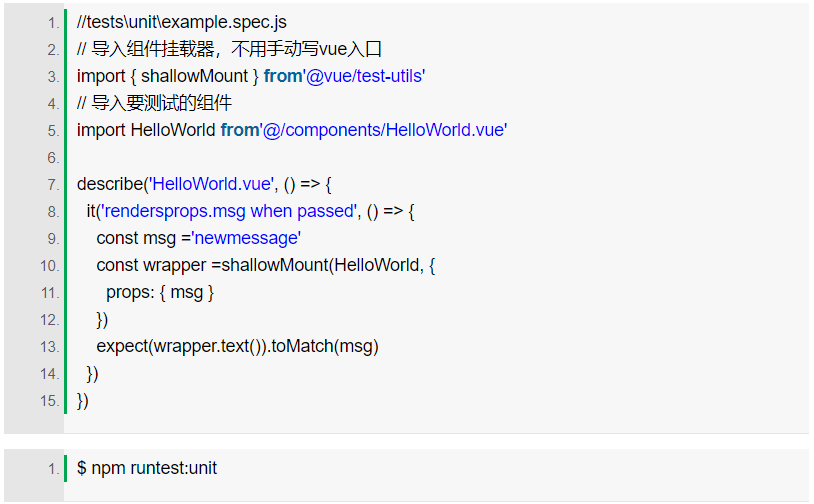The width and height of the screenshot is (814, 504).
Task: Click the first from keyword on line 3
Action: [x=283, y=76]
